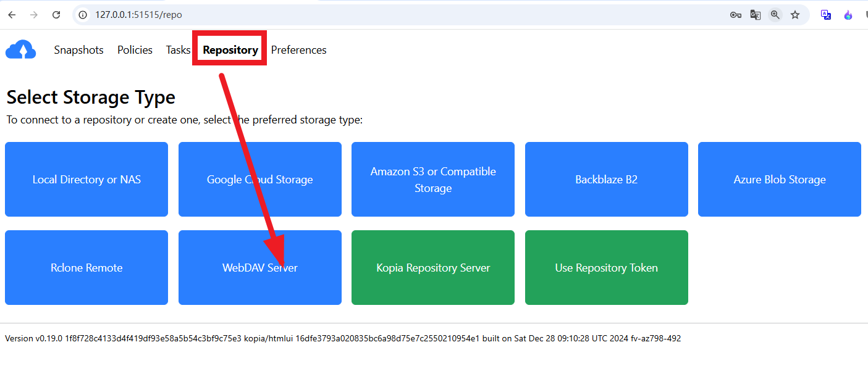Choose Local Directory or NAS storage
Viewport: 868px width, 387px height.
pyautogui.click(x=86, y=180)
